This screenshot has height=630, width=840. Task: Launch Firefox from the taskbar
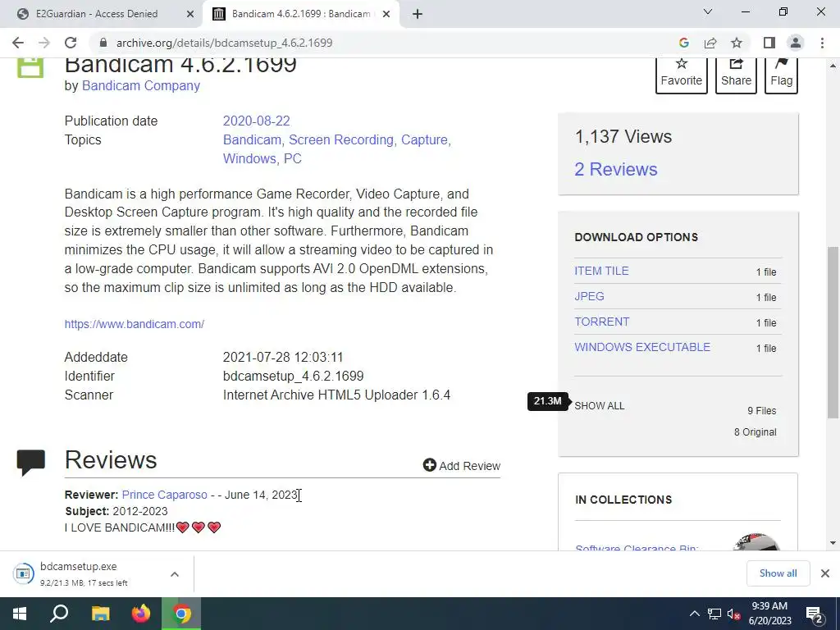coord(141,614)
